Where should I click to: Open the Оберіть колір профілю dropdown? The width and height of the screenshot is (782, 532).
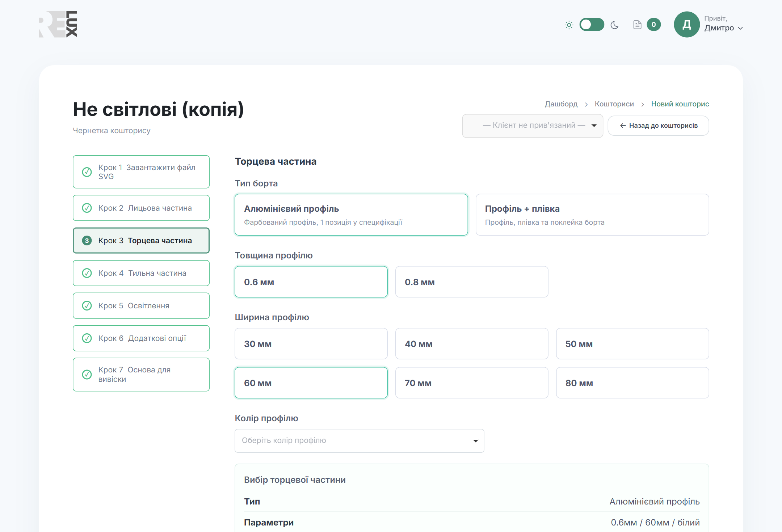tap(360, 441)
